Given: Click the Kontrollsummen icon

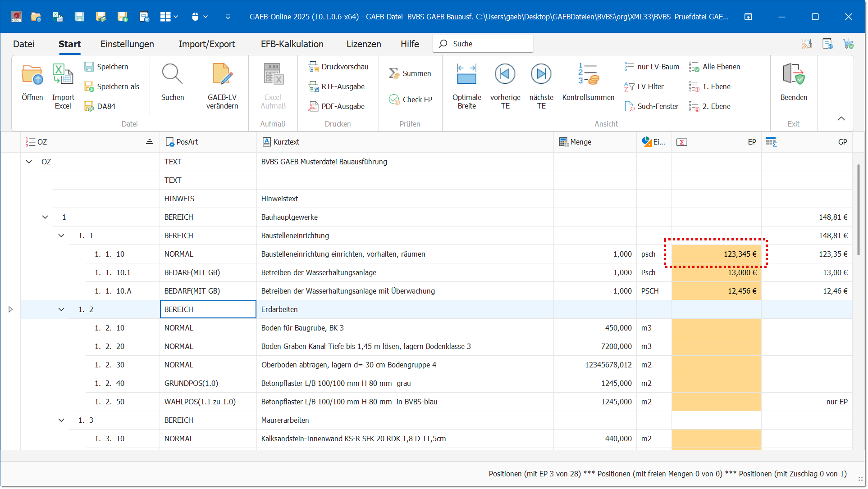Looking at the screenshot, I should pyautogui.click(x=588, y=75).
